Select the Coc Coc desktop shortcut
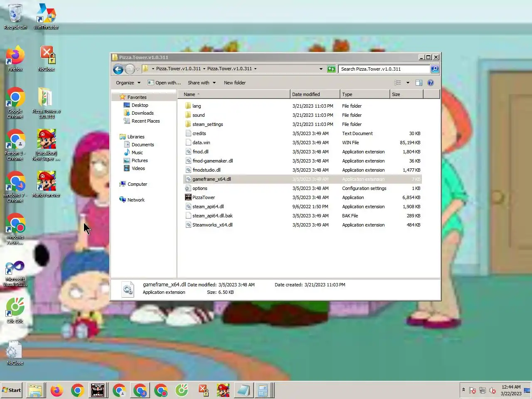The height and width of the screenshot is (399, 532). 15,310
